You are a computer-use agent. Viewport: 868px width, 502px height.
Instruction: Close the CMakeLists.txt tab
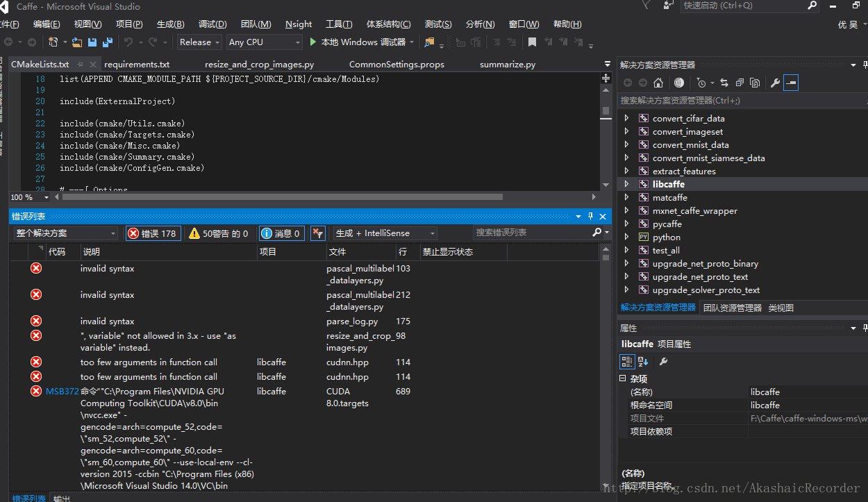[x=93, y=65]
